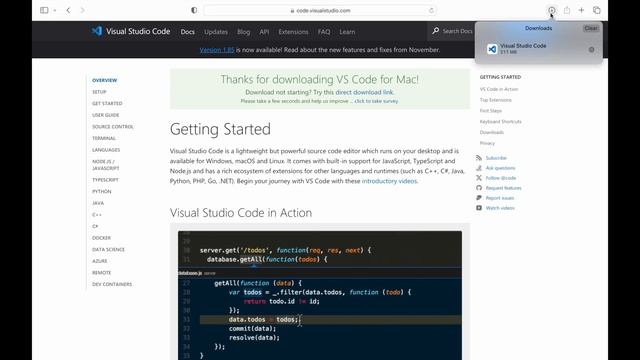Viewport: 640px width, 360px height.
Task: Select Source Control in the left sidebar
Action: tap(113, 127)
